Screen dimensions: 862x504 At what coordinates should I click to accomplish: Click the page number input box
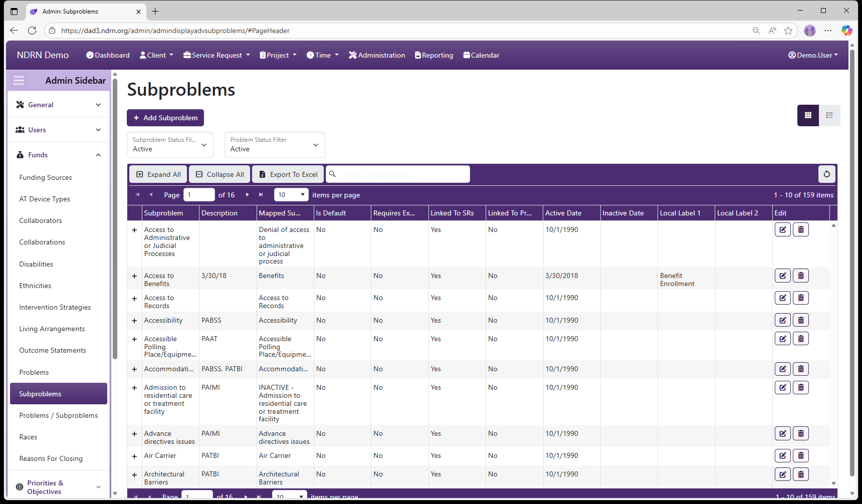(x=199, y=194)
